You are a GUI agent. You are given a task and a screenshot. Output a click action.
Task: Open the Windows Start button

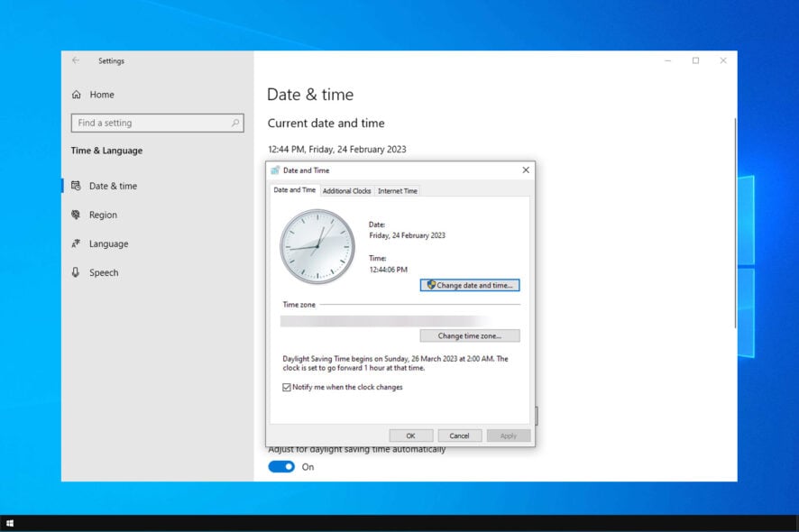(10, 523)
